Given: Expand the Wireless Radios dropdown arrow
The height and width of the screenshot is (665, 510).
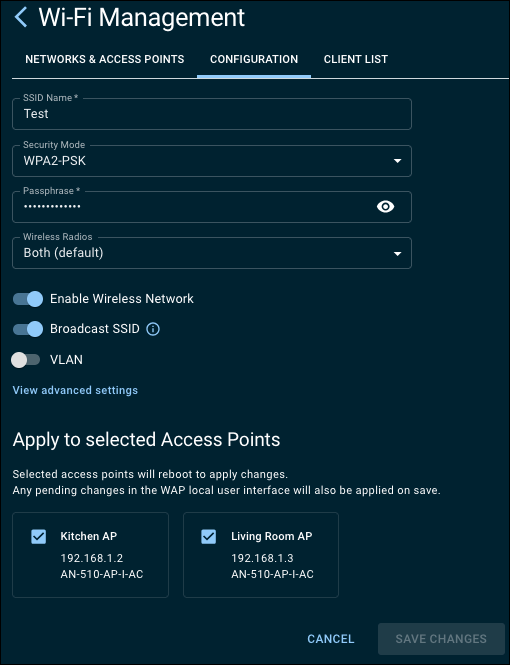Looking at the screenshot, I should 397,254.
